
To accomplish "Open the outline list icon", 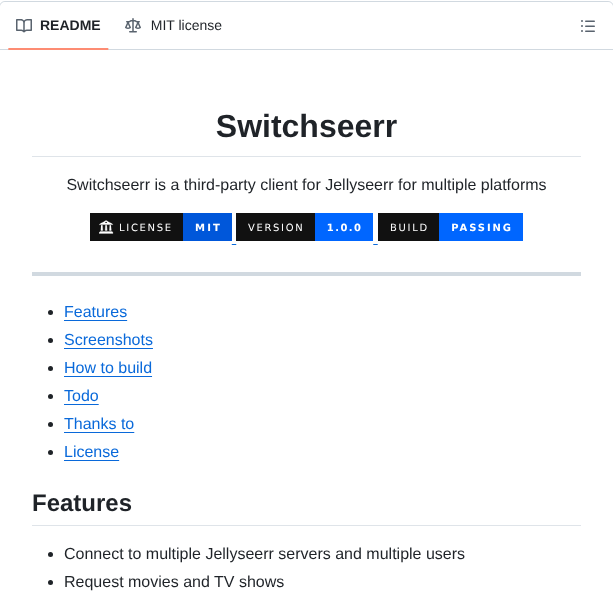I will tap(588, 26).
